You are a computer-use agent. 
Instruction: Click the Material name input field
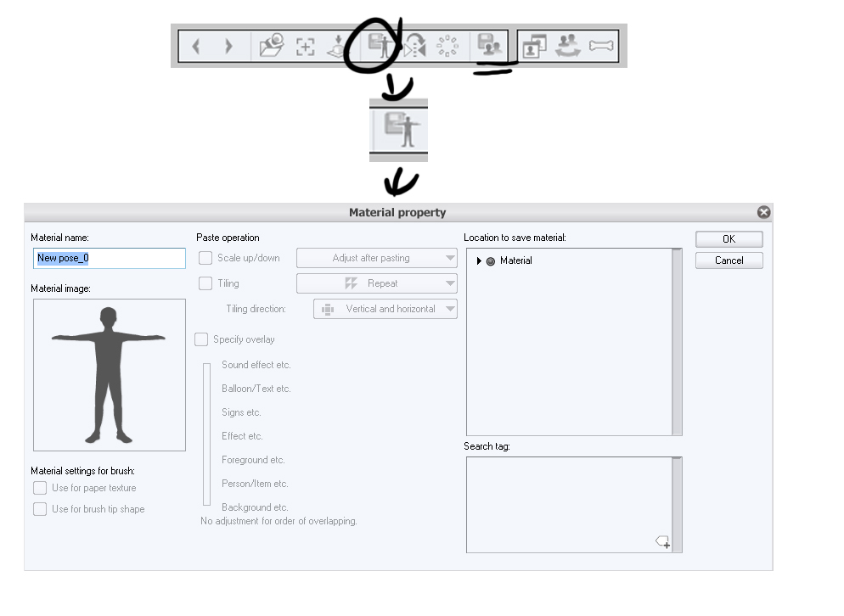pyautogui.click(x=110, y=258)
